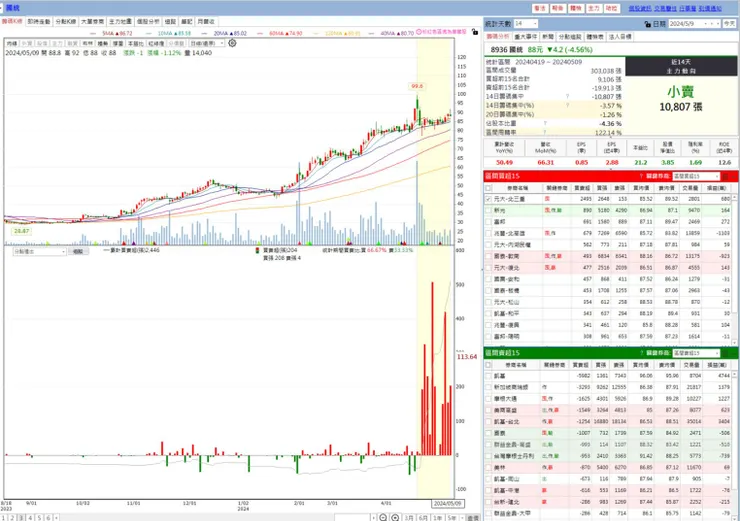This screenshot has width=740, height=521.
Task: Zoom in chart with the plus magnifier
Action: pos(395,518)
